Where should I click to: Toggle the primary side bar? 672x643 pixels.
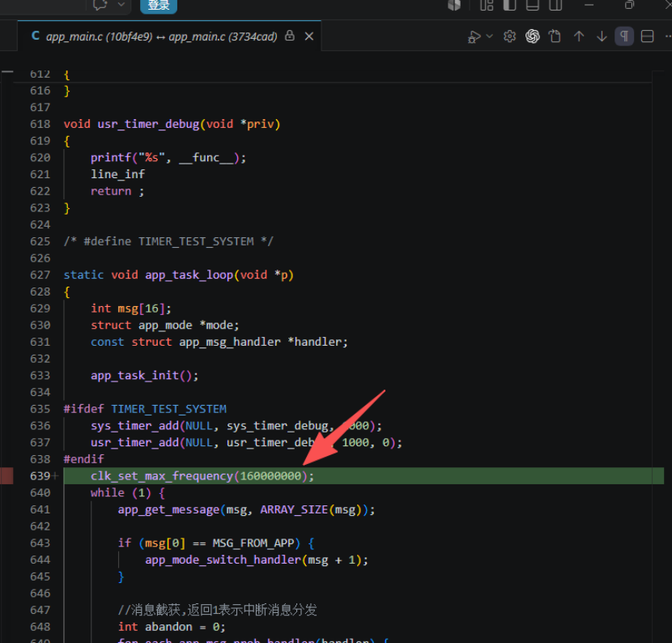point(509,5)
